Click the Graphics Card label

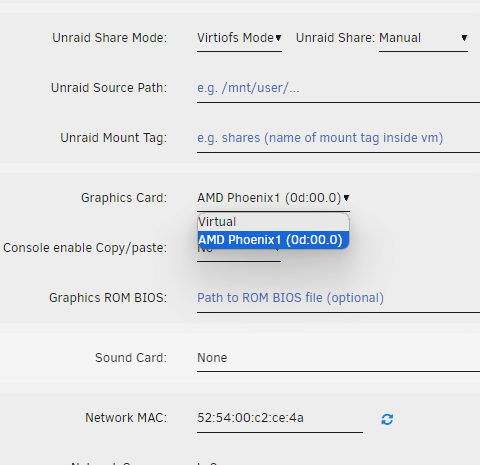(x=124, y=198)
